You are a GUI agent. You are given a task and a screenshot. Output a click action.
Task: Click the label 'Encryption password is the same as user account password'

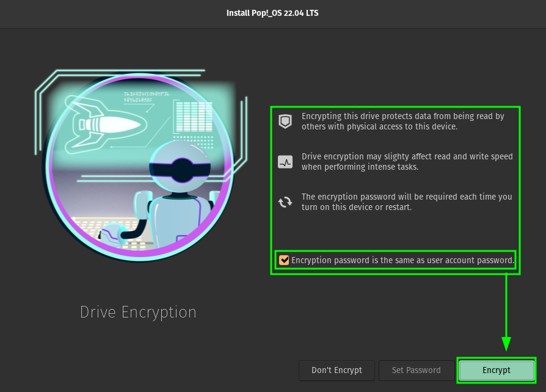point(402,260)
